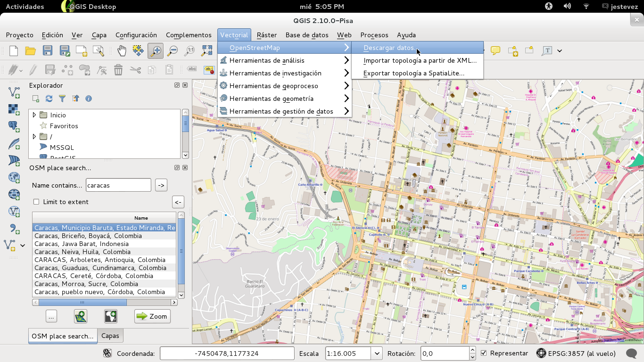Click the green arrow Zoom button

tap(152, 316)
